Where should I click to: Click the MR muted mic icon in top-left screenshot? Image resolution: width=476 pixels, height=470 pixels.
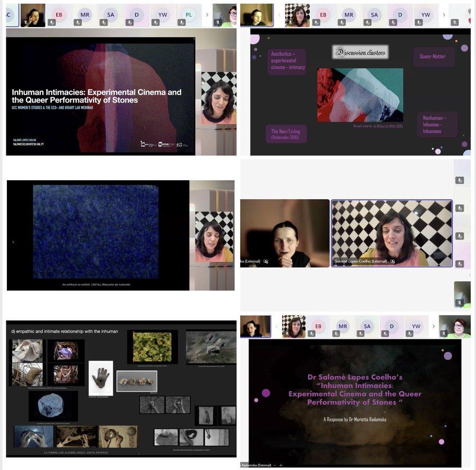tap(78, 22)
